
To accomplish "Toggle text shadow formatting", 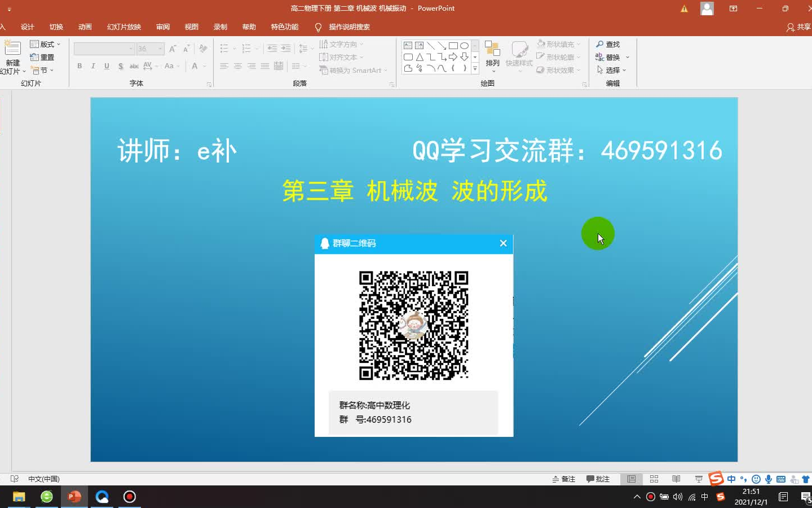I will pos(121,66).
